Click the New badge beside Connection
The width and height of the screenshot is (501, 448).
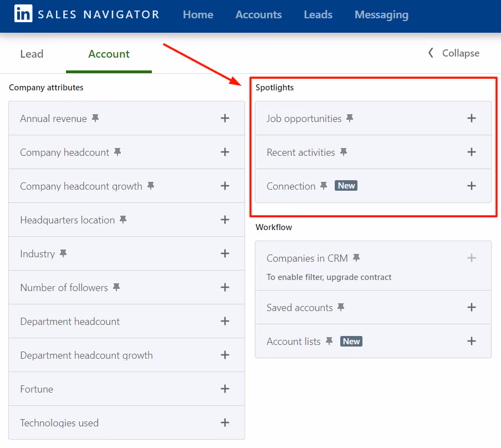tap(346, 186)
